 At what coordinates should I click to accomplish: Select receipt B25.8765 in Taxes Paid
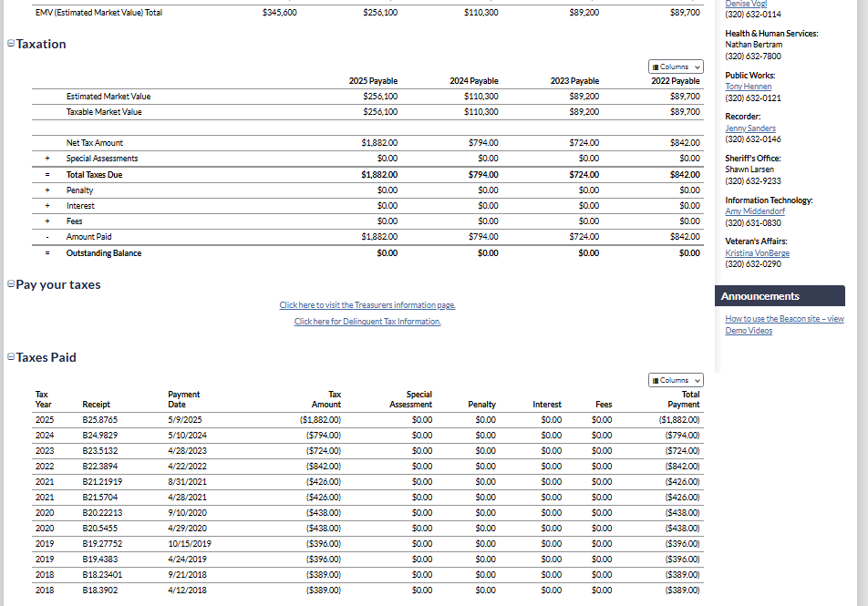pyautogui.click(x=99, y=420)
